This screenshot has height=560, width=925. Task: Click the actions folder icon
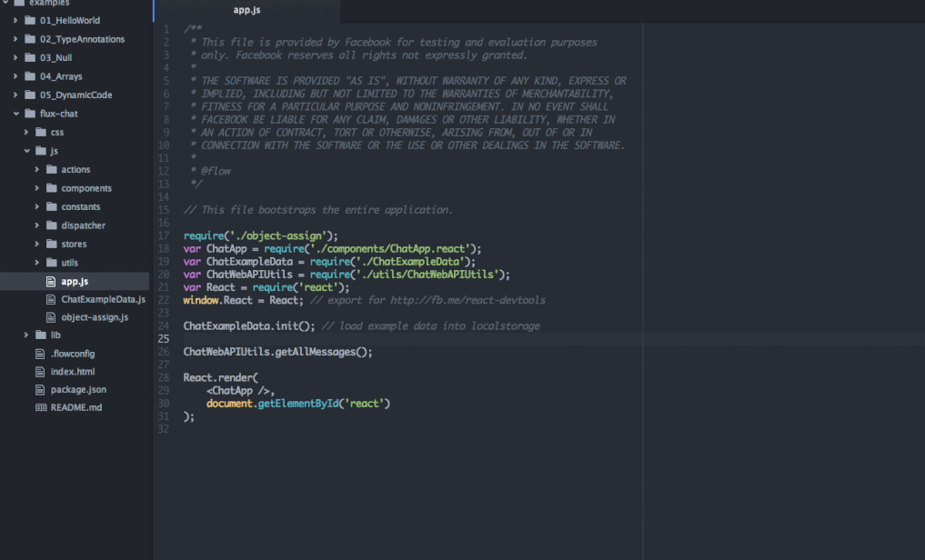51,170
